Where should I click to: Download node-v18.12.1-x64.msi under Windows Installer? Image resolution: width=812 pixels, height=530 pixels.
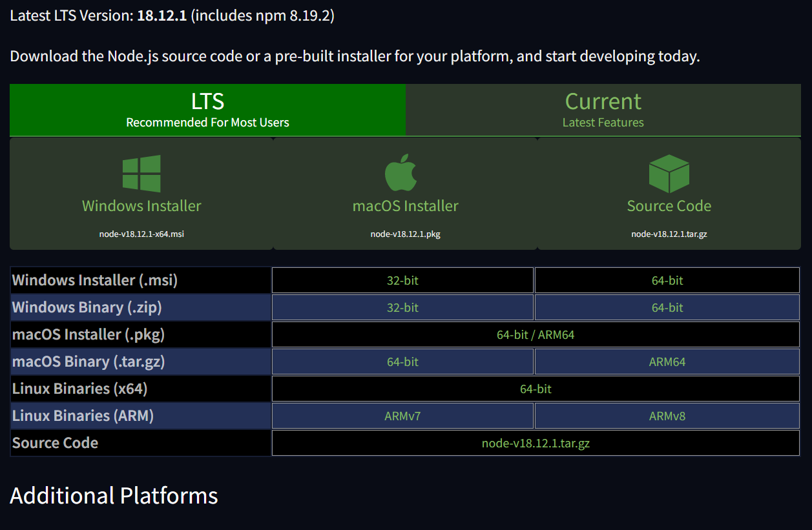[x=141, y=234]
